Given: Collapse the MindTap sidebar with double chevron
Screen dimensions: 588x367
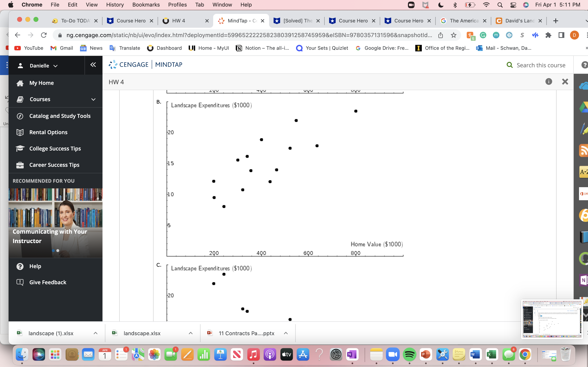Looking at the screenshot, I should click(x=93, y=65).
